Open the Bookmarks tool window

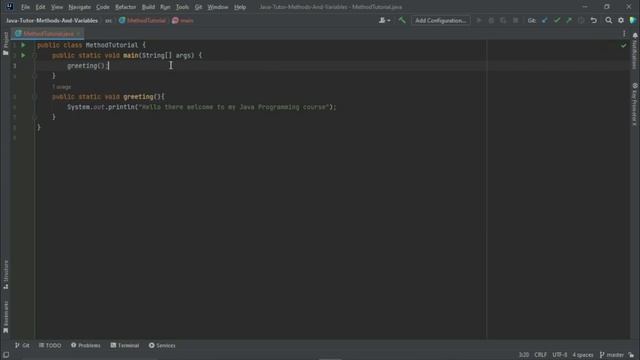[x=6, y=317]
